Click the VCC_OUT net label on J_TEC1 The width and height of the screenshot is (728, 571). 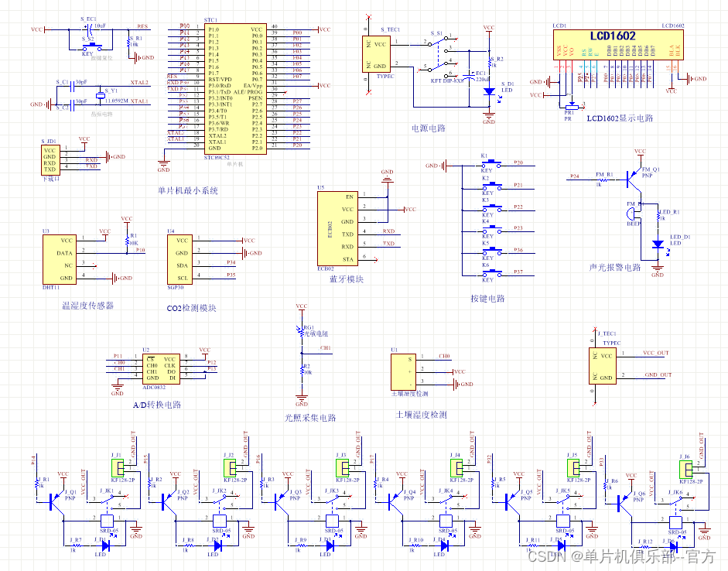pyautogui.click(x=655, y=353)
